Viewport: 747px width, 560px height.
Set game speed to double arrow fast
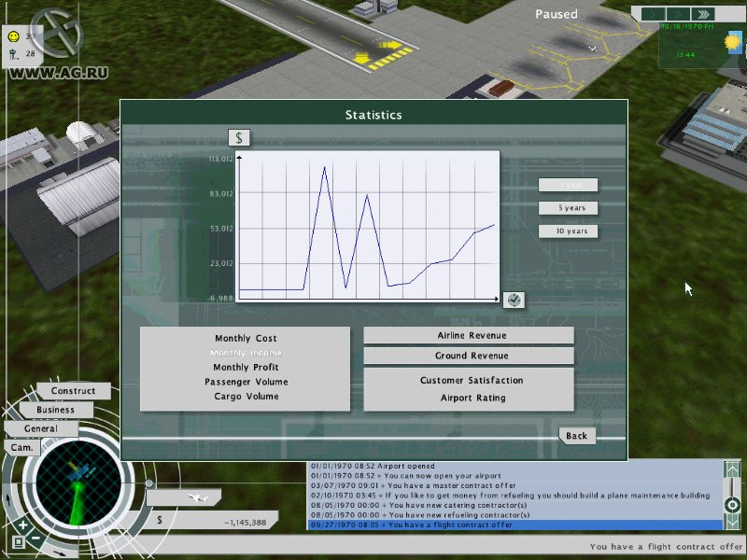[679, 14]
